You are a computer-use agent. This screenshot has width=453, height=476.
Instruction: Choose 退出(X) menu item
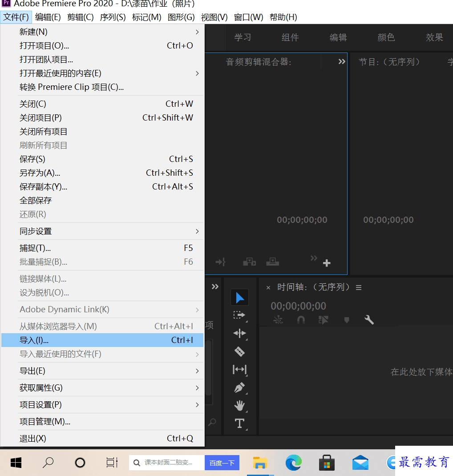(x=102, y=438)
